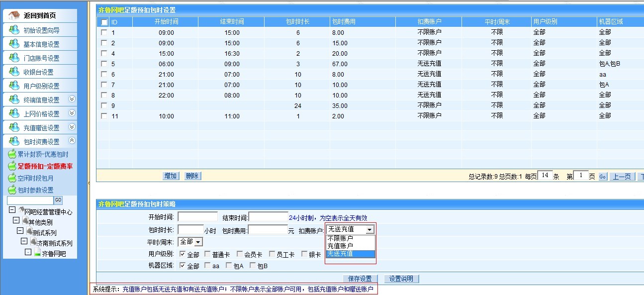Viewport: 644px width, 295px height.
Task: Check the 银卡 user level checkbox
Action: (x=304, y=255)
